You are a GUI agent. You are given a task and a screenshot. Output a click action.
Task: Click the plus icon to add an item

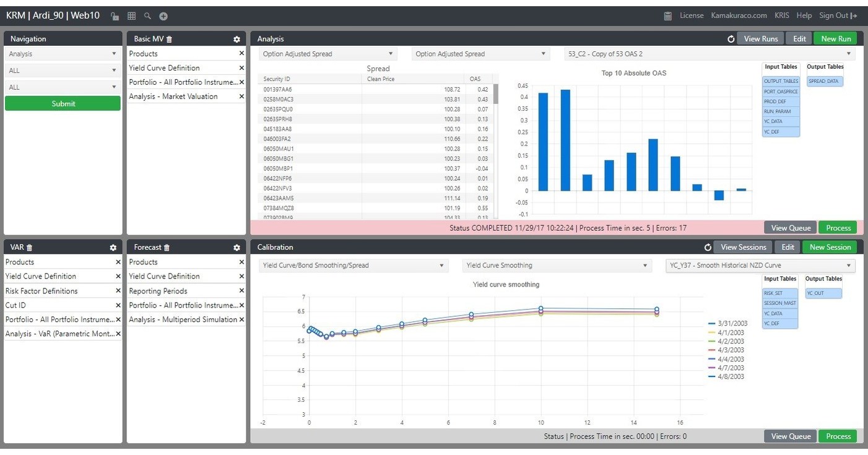pos(163,16)
